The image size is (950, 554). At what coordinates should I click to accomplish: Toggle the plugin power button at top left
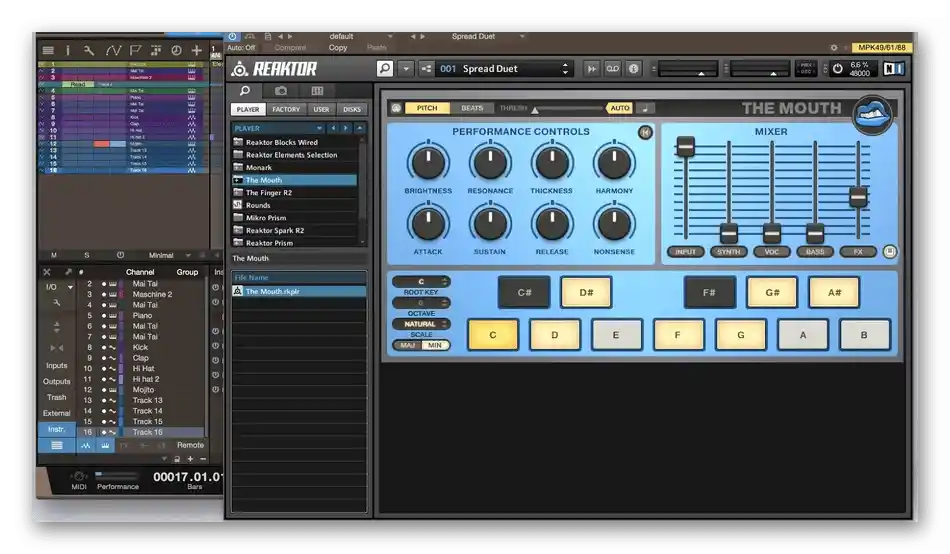tap(233, 36)
